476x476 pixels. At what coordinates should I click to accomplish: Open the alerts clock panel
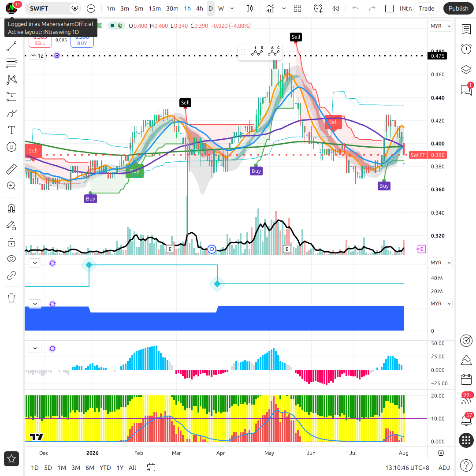pos(466,49)
